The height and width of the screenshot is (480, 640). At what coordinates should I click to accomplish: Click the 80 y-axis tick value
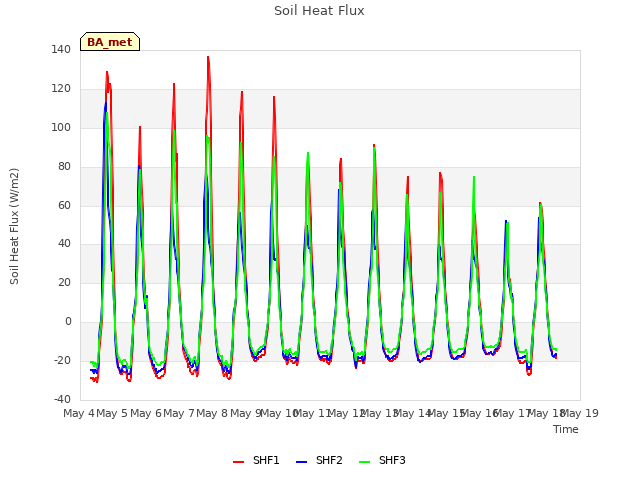tap(64, 167)
